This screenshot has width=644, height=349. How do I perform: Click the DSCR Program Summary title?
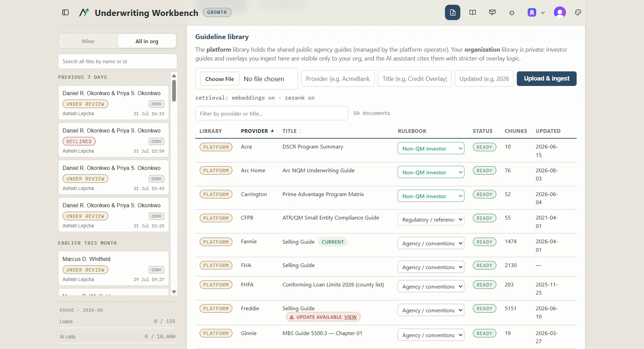click(x=313, y=147)
